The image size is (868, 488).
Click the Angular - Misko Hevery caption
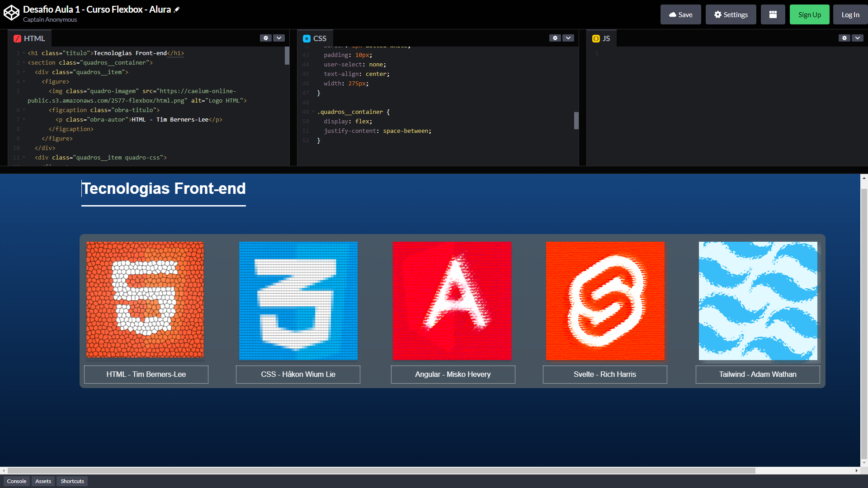coord(453,375)
